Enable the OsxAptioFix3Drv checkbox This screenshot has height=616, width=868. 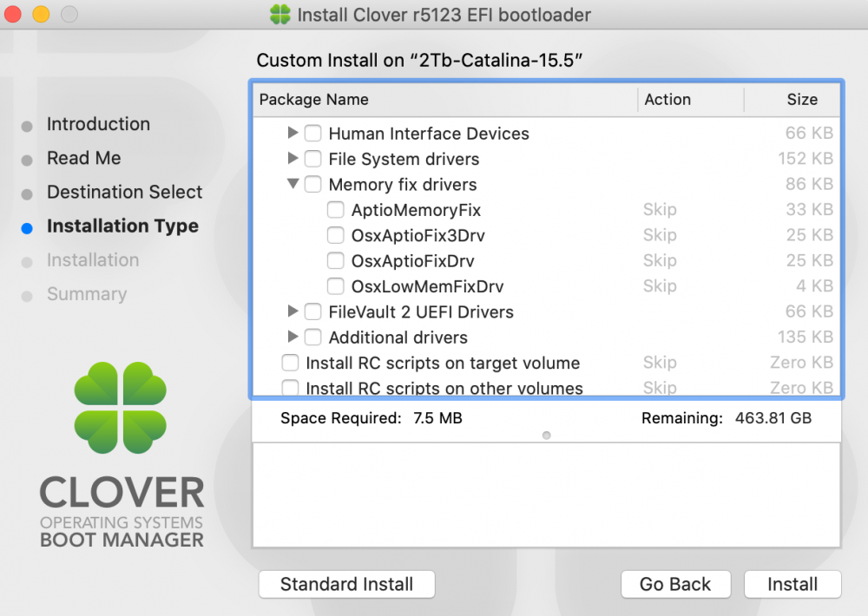coord(335,235)
